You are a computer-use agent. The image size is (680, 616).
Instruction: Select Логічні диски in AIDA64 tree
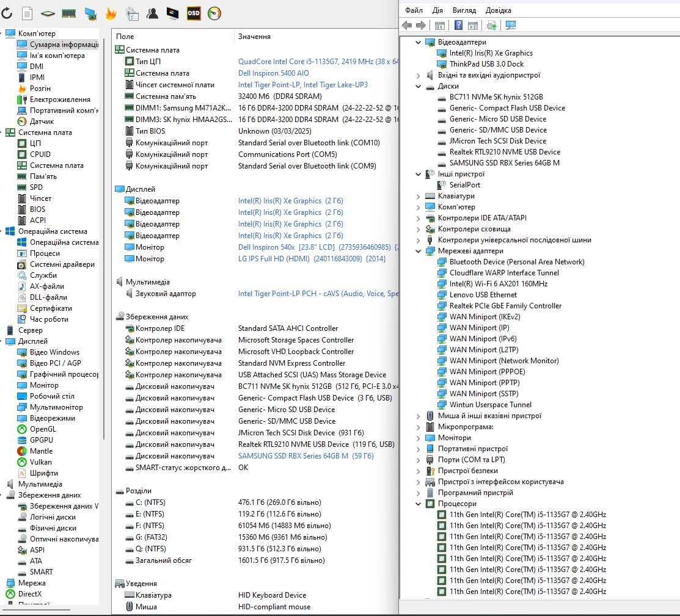(53, 517)
